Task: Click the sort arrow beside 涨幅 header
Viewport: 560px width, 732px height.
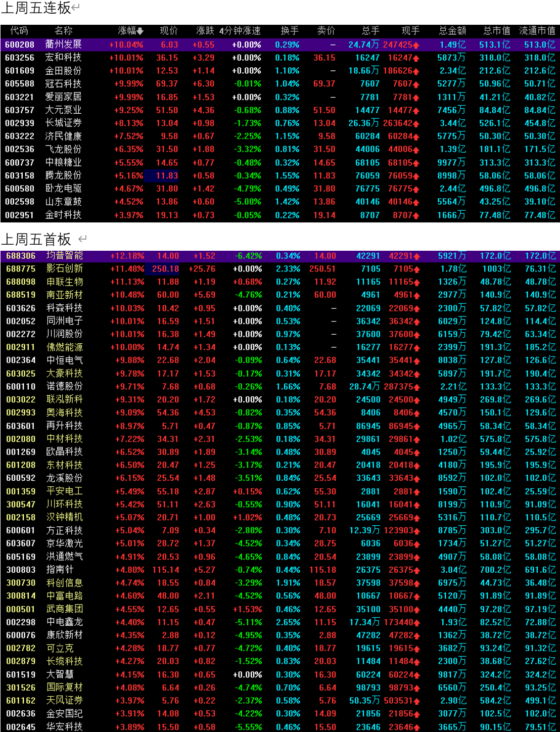Action: tap(140, 31)
